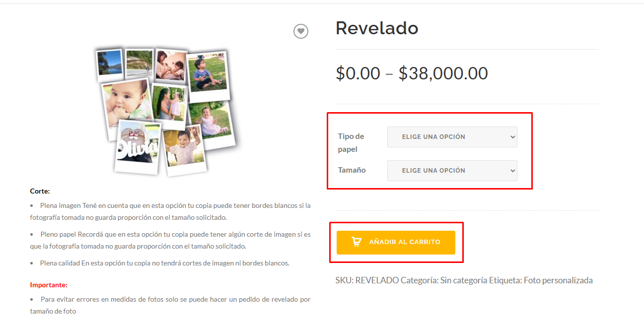This screenshot has height=323, width=644.
Task: Click the Corte: heading
Action: 40,191
